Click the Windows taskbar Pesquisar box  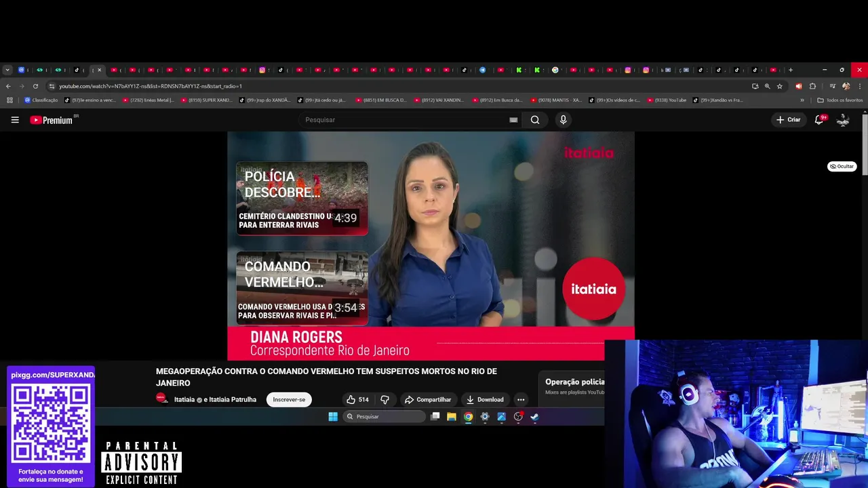pyautogui.click(x=384, y=417)
